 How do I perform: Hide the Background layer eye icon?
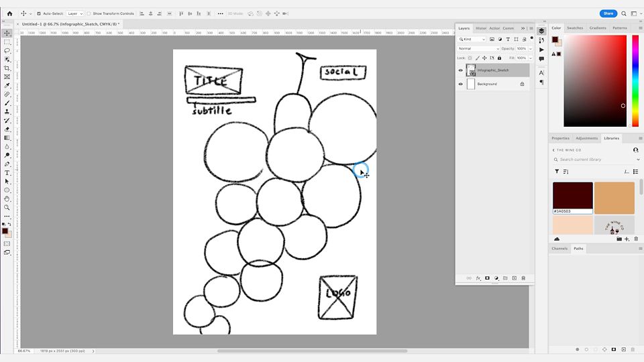460,84
